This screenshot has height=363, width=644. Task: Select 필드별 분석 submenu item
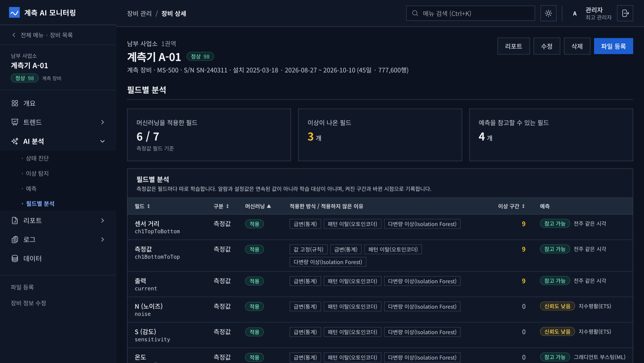point(40,204)
